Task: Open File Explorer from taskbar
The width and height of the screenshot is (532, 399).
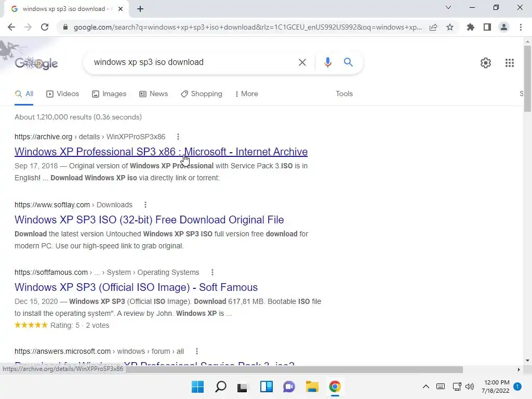Action: 312,387
